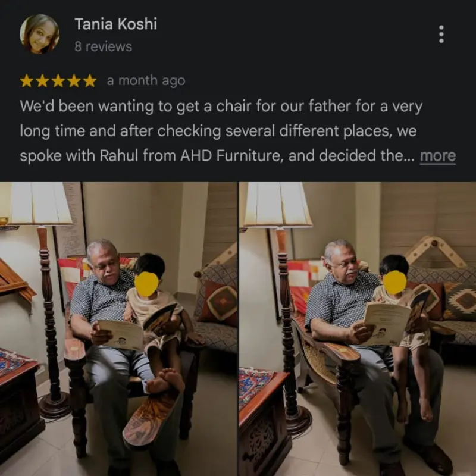The width and height of the screenshot is (476, 476).
Task: Click the fourth yellow rating star
Action: 74,81
